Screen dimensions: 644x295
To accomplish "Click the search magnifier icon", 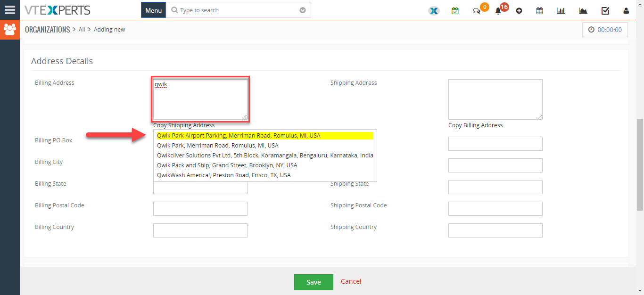I will coord(174,10).
